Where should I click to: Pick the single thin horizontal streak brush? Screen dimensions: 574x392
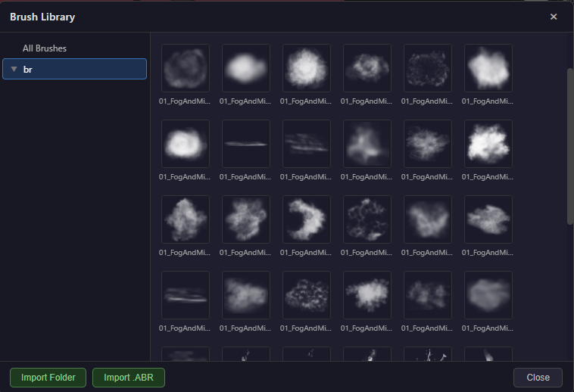(x=246, y=144)
